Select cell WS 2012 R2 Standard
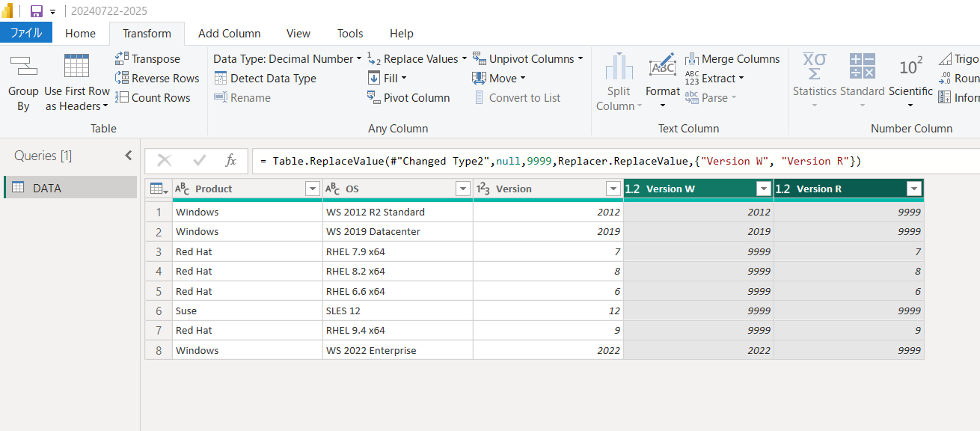This screenshot has height=431, width=980. click(x=398, y=212)
